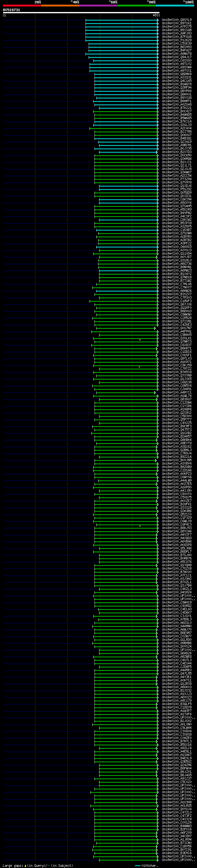Select the label UniRef100_Q8KBK4
The width and height of the screenshot is (197, 868).
click(x=177, y=440)
